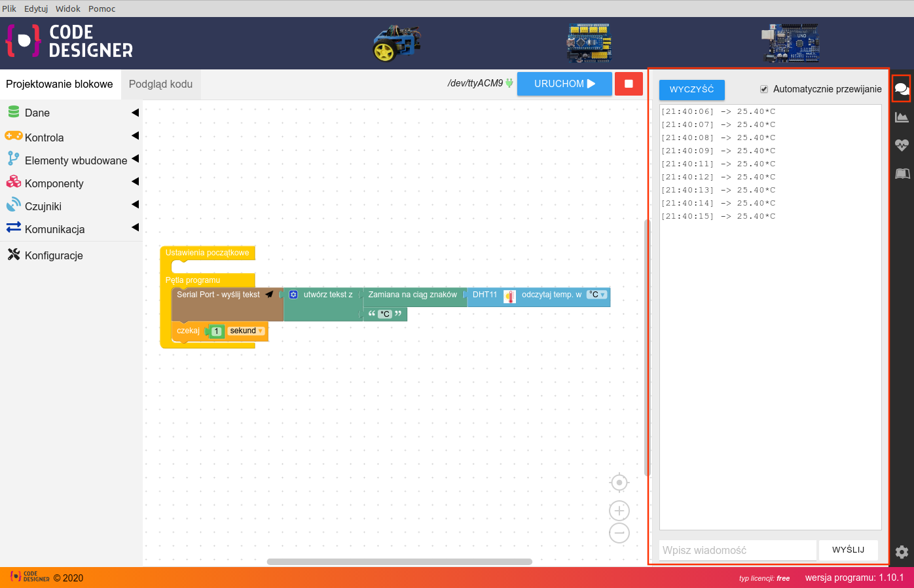Select the robot car board image
Viewport: 914px width, 588px height.
397,43
